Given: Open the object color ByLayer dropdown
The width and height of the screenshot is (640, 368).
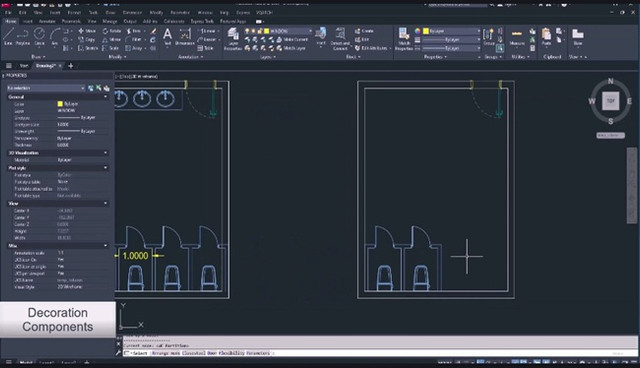Looking at the screenshot, I should pyautogui.click(x=451, y=31).
